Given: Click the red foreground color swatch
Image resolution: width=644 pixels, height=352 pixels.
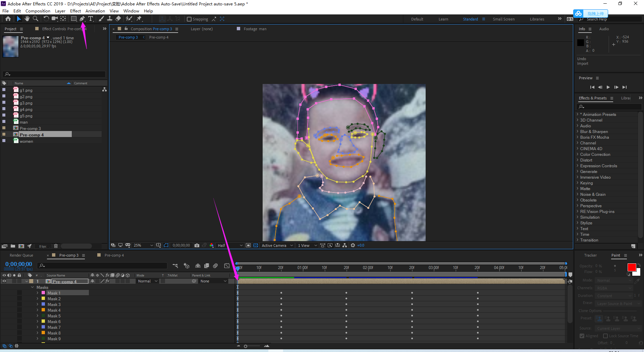Looking at the screenshot, I should (632, 267).
